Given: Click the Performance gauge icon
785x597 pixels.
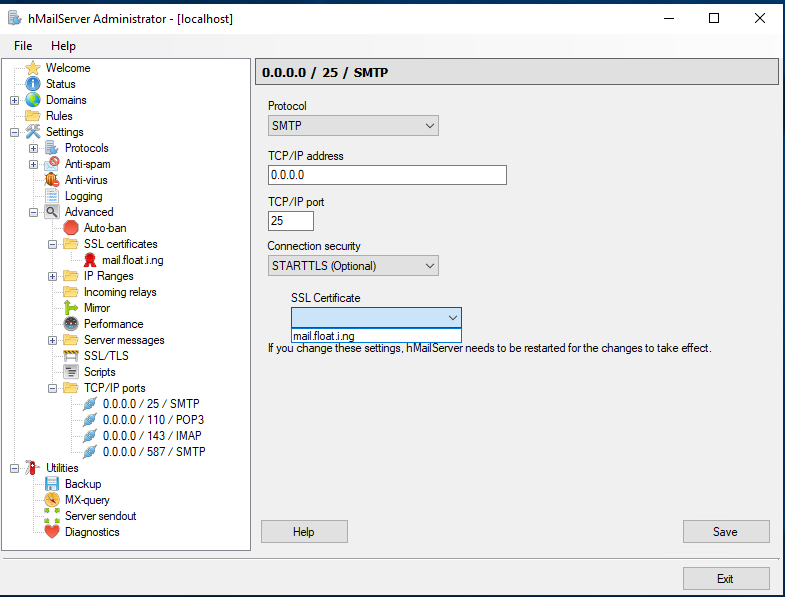Looking at the screenshot, I should [x=71, y=324].
